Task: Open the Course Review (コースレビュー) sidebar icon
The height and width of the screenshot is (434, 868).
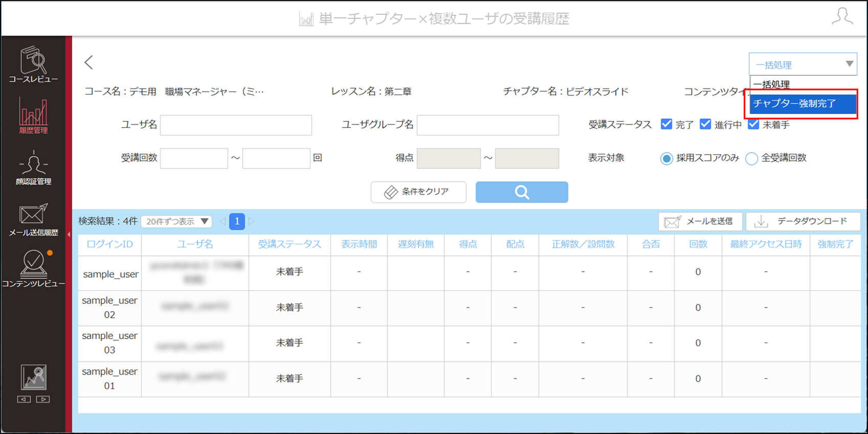Action: tap(33, 64)
